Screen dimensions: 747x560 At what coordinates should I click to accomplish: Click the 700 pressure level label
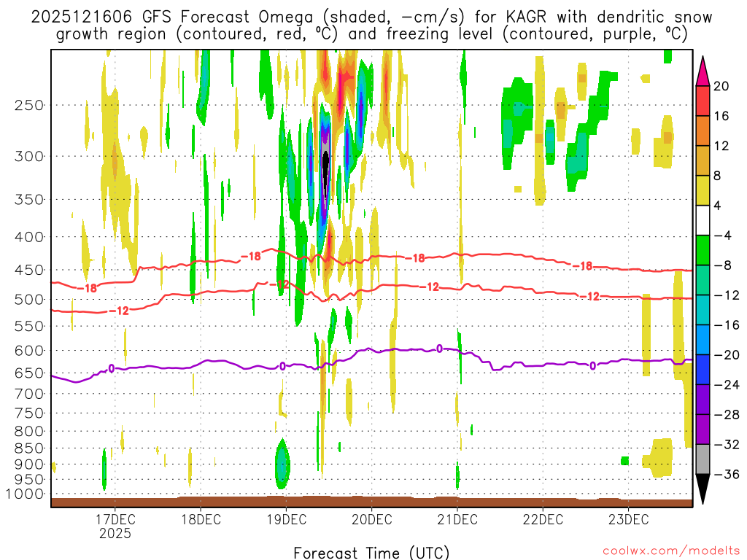(x=29, y=394)
